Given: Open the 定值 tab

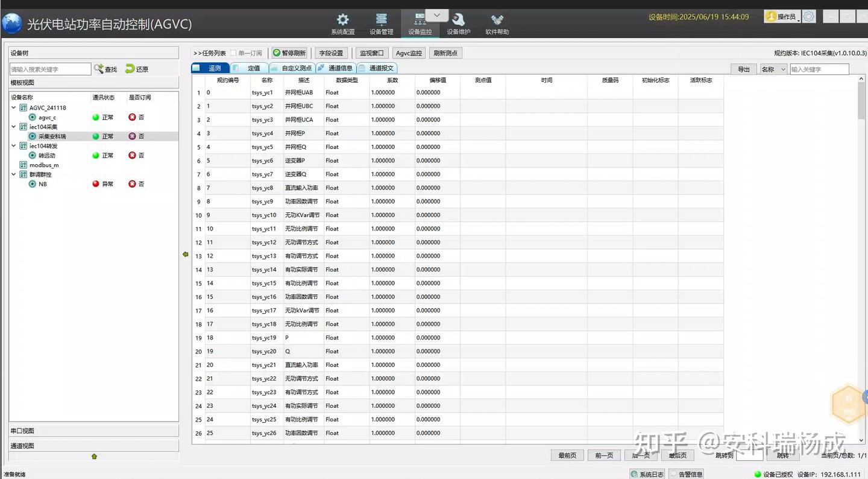Looking at the screenshot, I should (253, 68).
